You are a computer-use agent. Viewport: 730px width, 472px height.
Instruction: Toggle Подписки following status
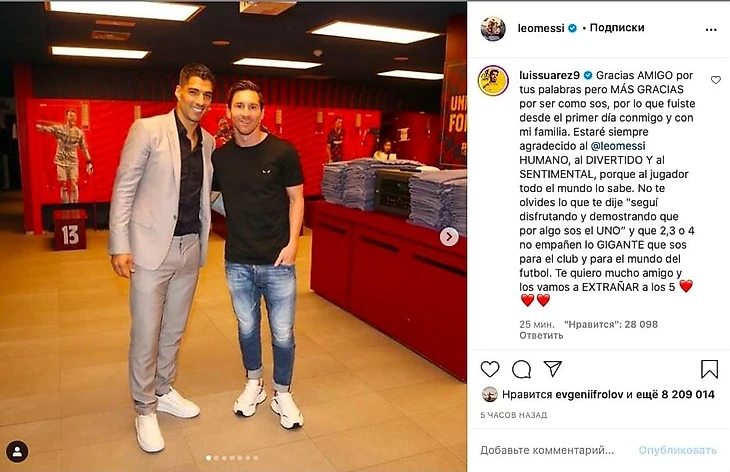(x=617, y=27)
